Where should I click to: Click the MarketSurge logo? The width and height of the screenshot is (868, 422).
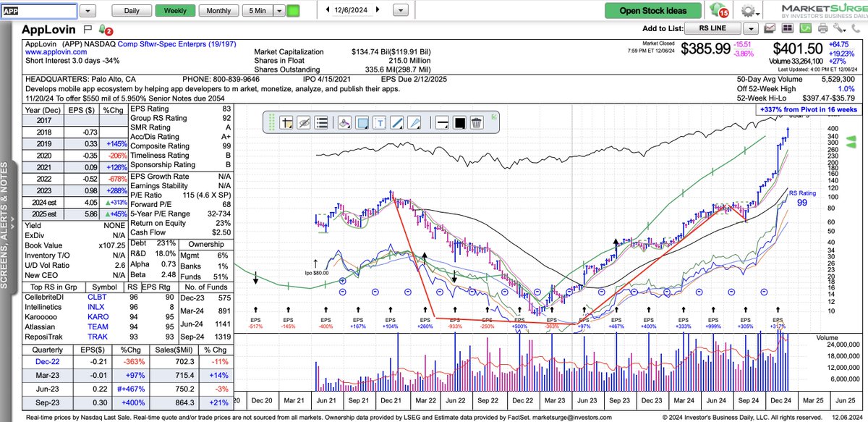click(822, 10)
